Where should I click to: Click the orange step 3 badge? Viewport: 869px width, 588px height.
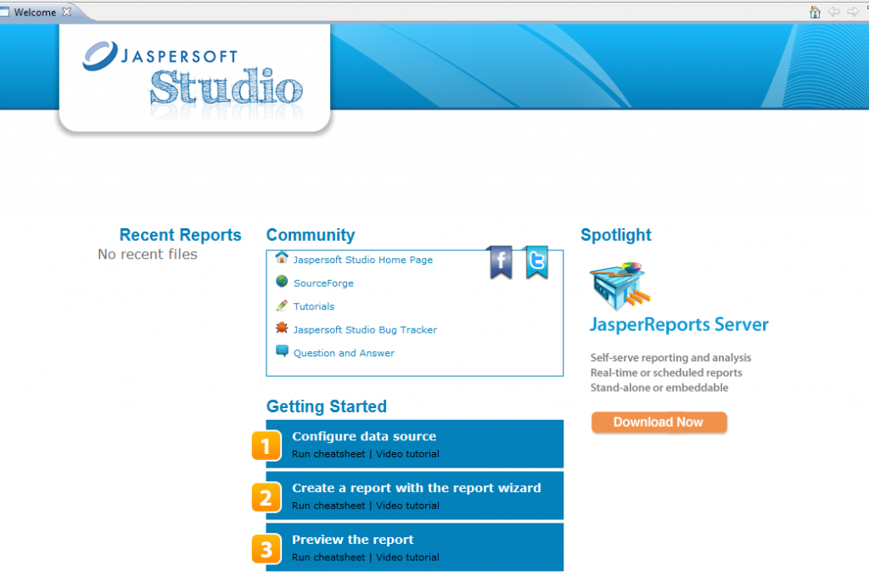point(266,549)
